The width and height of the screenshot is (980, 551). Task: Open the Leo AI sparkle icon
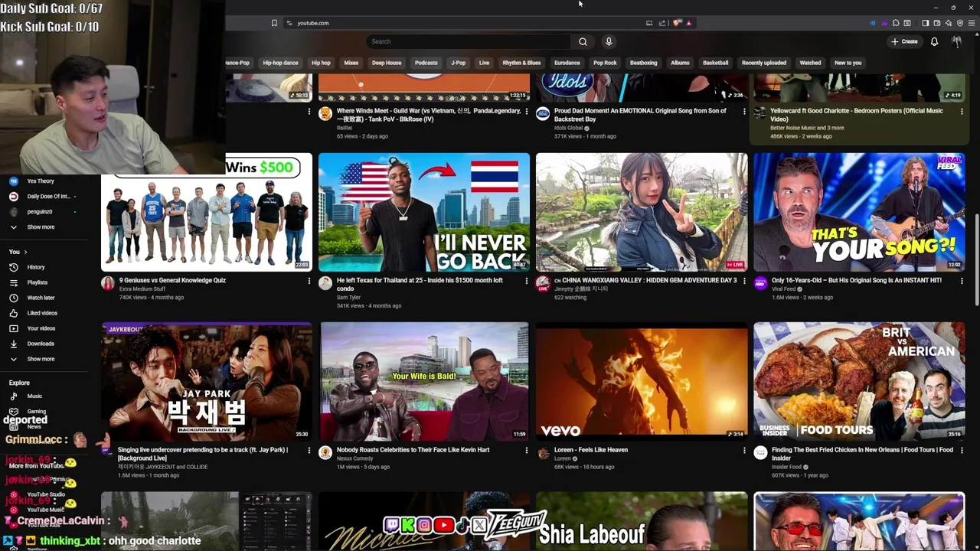click(x=949, y=23)
